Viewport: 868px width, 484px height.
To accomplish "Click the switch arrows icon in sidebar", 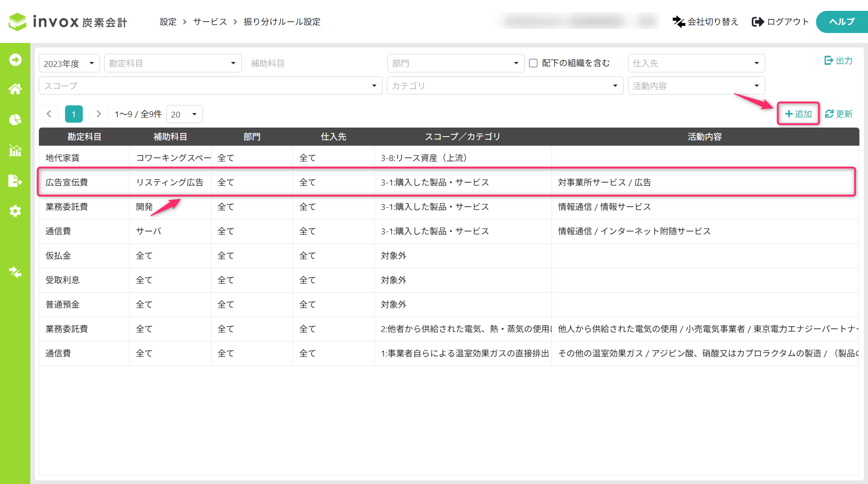I will click(x=15, y=272).
